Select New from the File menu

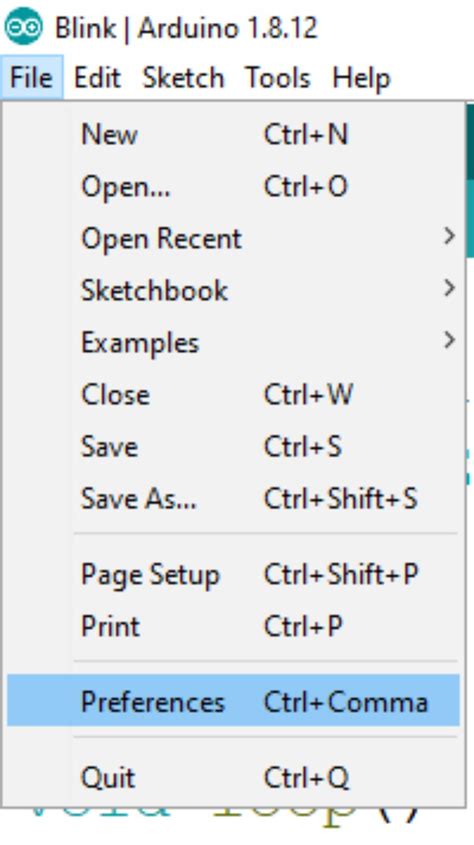[x=233, y=134]
